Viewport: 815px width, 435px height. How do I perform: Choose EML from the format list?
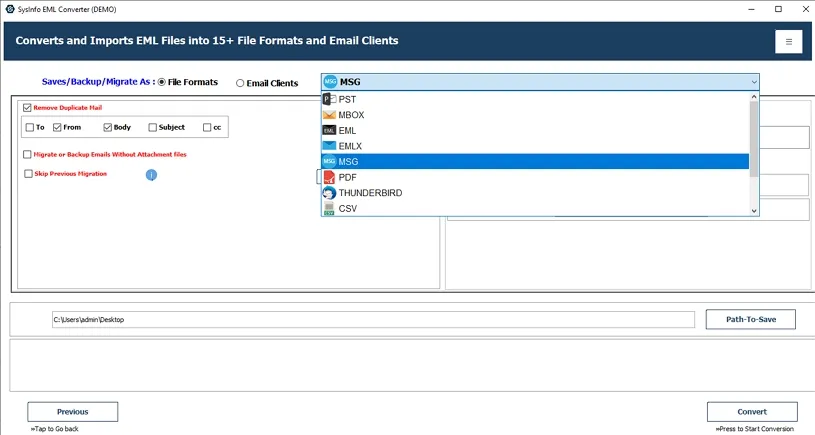coord(535,130)
